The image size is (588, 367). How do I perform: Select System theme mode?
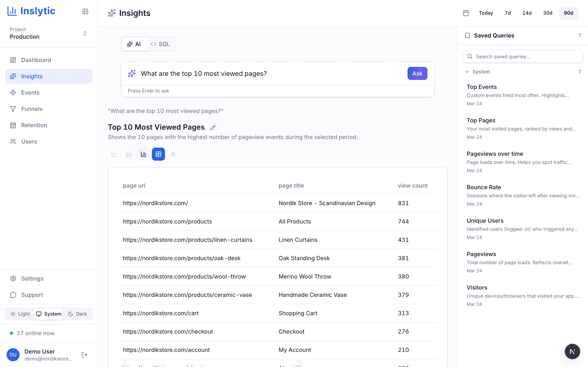[49, 314]
